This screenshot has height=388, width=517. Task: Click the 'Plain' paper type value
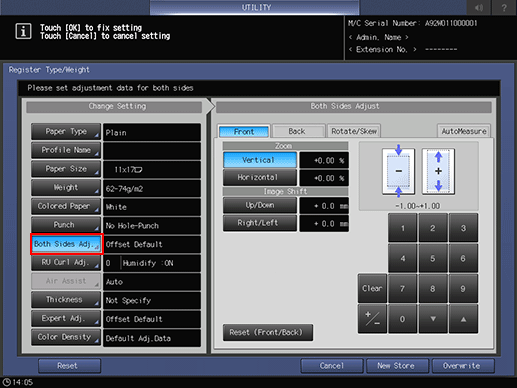[152, 132]
